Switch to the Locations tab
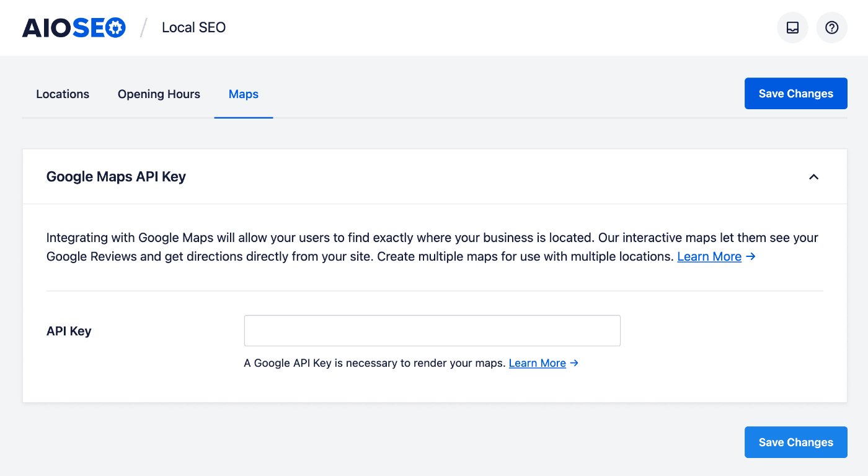Screen dimensions: 868x476 click(63, 94)
